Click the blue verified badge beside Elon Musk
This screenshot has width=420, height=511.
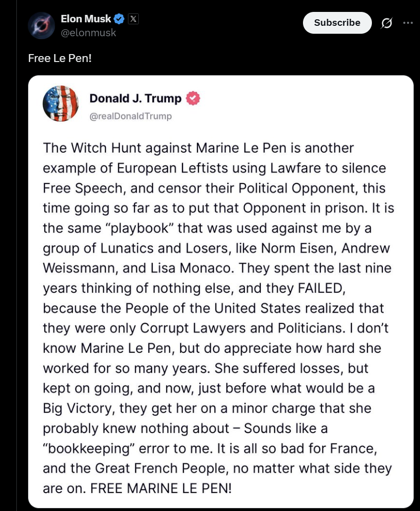coord(119,19)
